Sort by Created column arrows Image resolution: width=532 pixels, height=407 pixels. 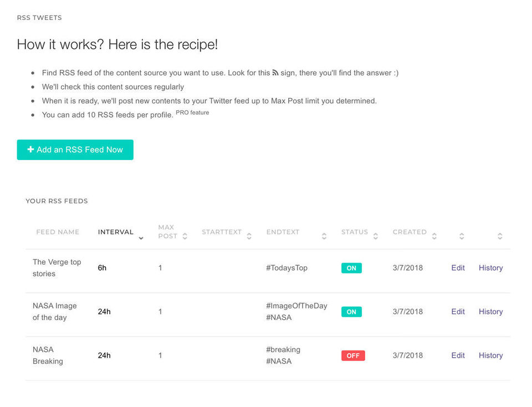[x=434, y=236]
